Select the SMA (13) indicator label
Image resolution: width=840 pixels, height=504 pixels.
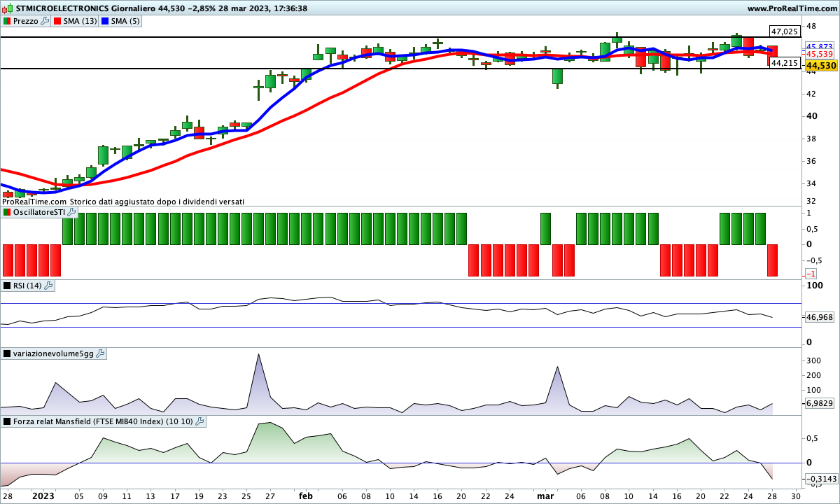pos(80,21)
